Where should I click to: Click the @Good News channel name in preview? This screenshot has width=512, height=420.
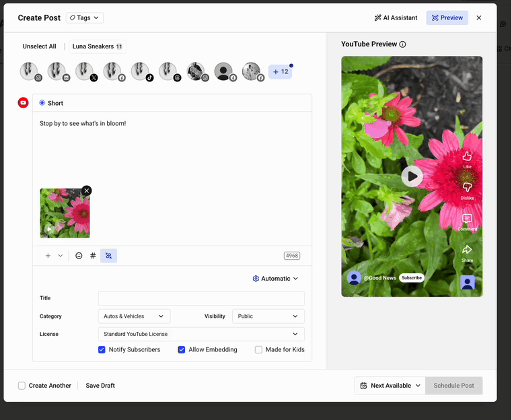(x=379, y=278)
